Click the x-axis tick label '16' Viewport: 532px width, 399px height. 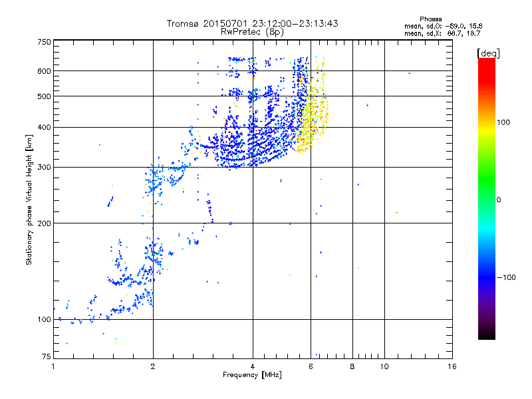452,366
